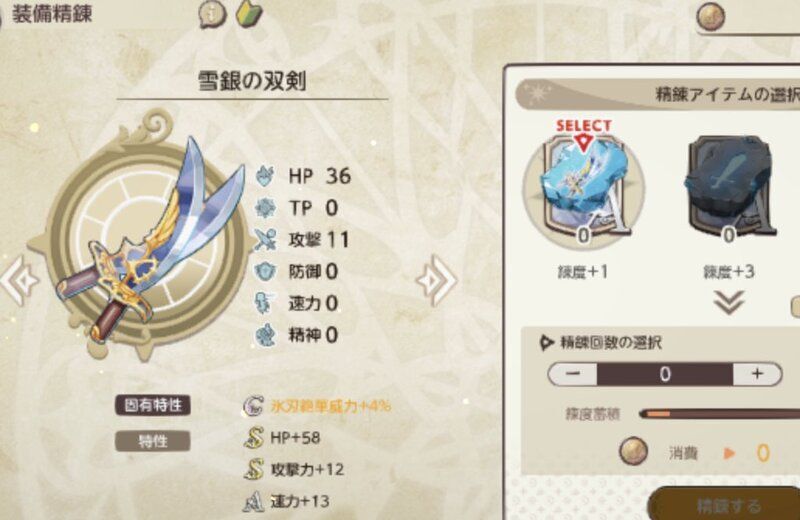The width and height of the screenshot is (800, 520).
Task: Click the gold coin currency icon at top
Action: (711, 17)
